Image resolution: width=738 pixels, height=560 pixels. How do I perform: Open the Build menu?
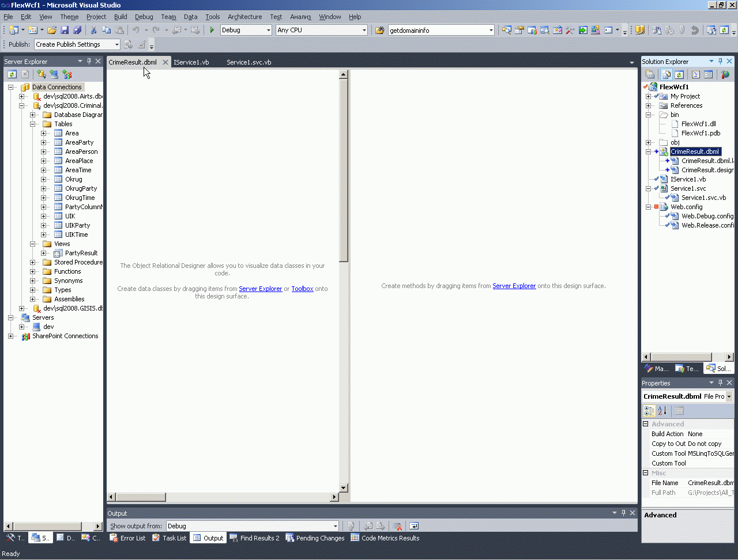121,17
